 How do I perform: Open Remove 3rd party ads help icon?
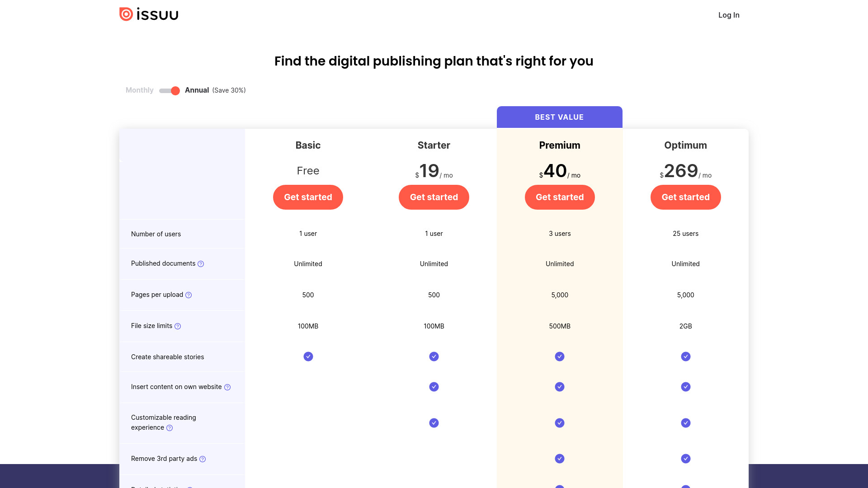[x=203, y=459]
